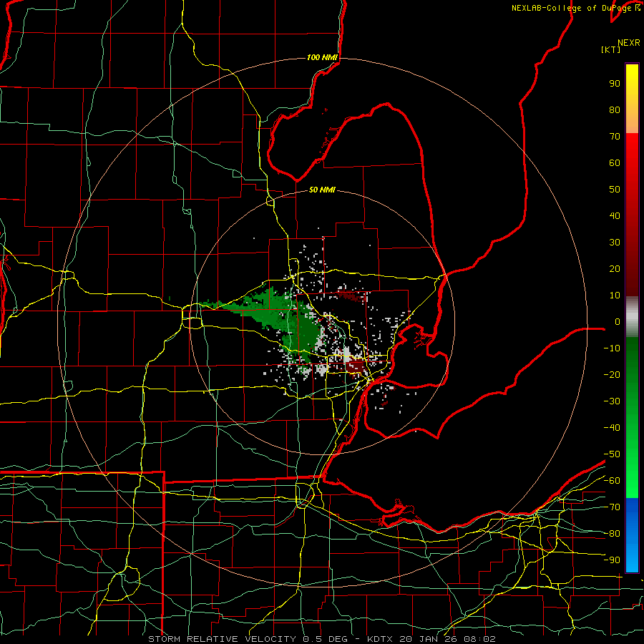Click the positive 30 scale value
Screen dimensions: 644x644
(615, 243)
